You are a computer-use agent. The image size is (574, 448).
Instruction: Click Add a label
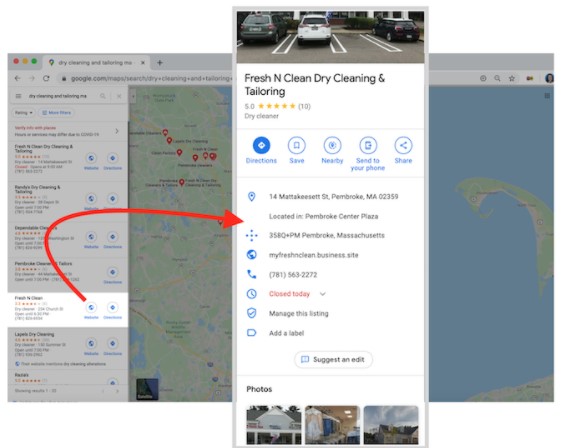coord(287,333)
